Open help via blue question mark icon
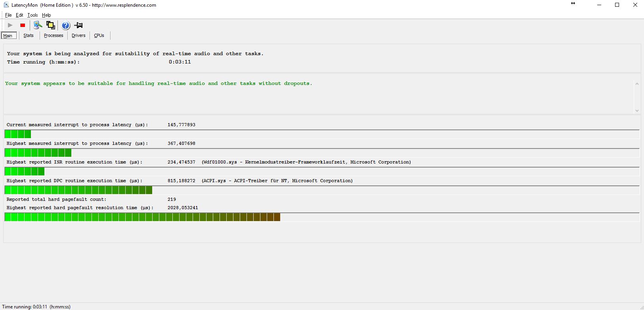This screenshot has width=644, height=310. [66, 25]
